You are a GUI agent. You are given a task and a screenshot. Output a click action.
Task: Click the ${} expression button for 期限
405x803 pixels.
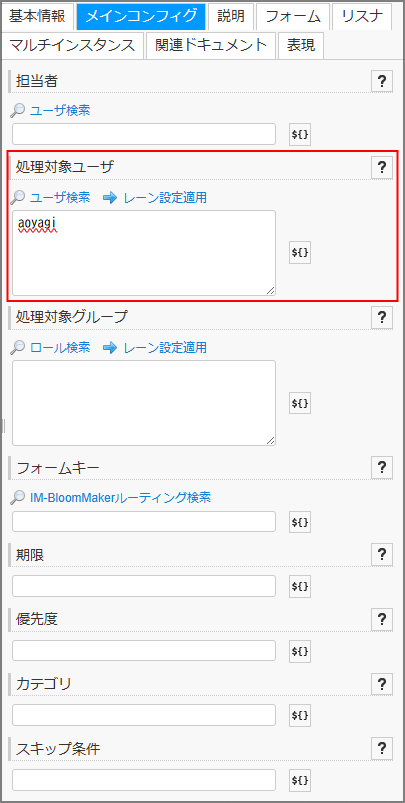click(300, 586)
